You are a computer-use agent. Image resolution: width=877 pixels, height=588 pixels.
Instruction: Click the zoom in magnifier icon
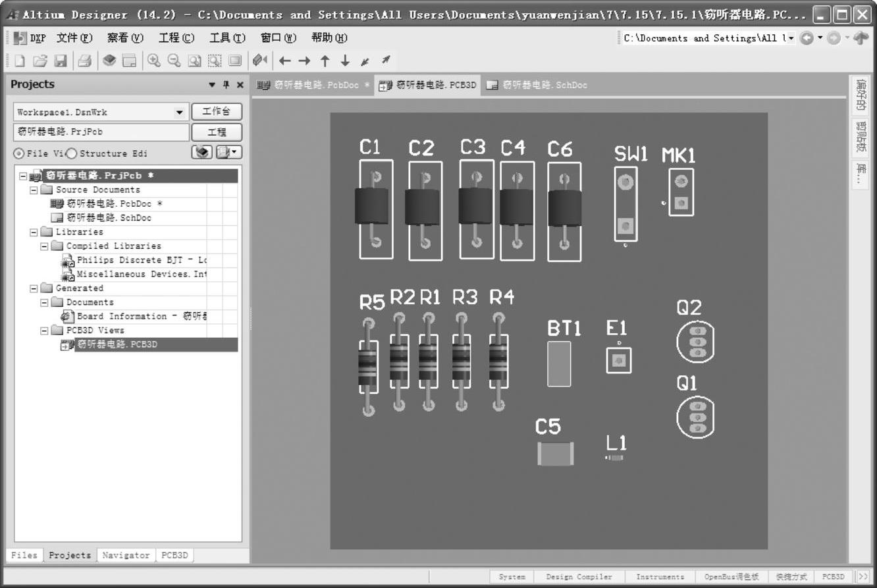(154, 61)
